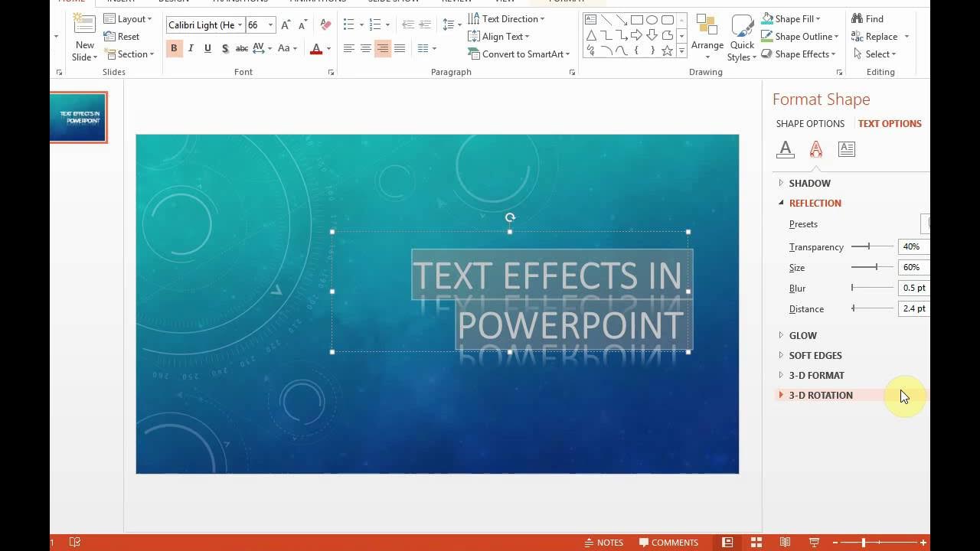Viewport: 980px width, 551px height.
Task: Open the Select dropdown
Action: tap(874, 54)
